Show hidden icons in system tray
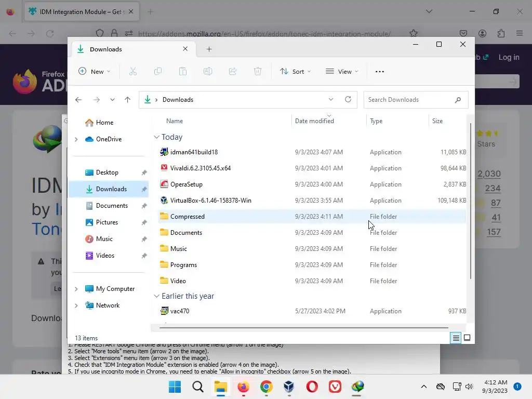Viewport: 532px width, 399px height. pos(424,387)
